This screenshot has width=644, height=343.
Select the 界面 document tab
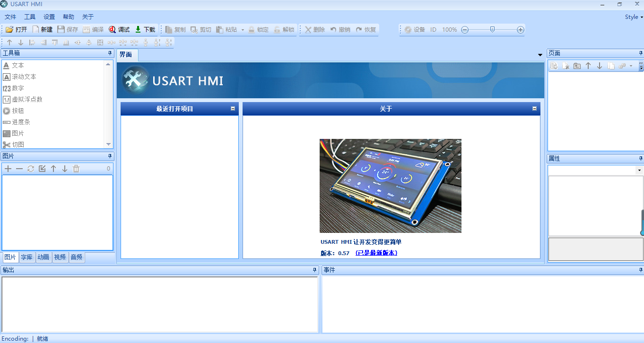tap(126, 55)
